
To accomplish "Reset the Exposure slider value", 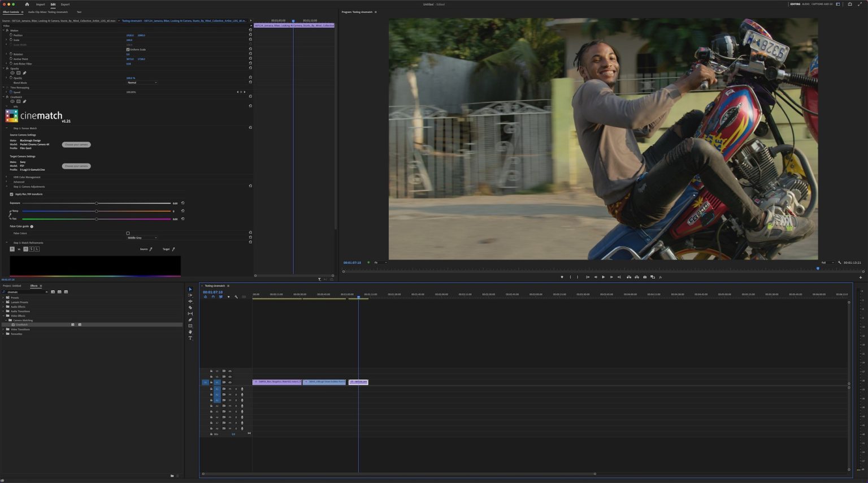I will coord(183,203).
